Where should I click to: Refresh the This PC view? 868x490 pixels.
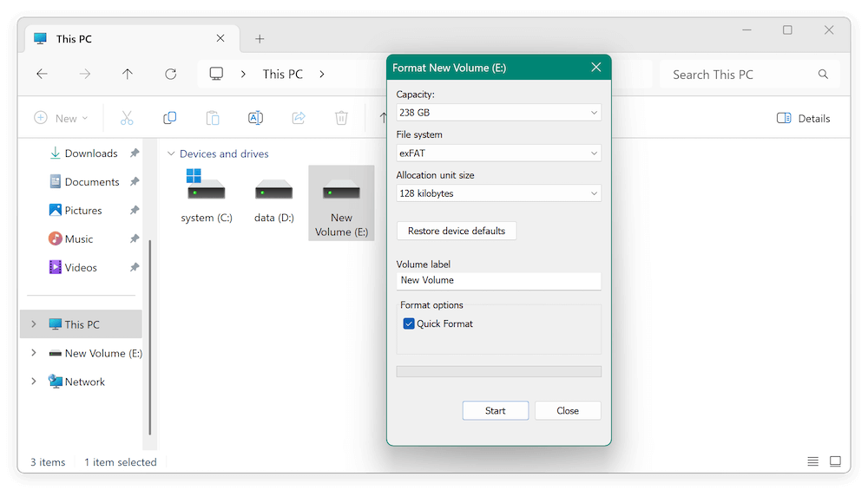tap(171, 75)
